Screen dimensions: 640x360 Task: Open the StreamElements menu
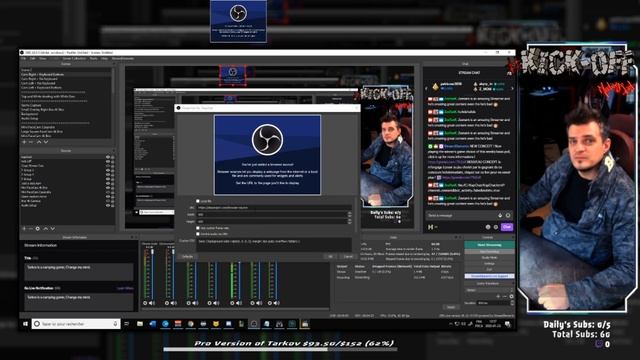click(123, 58)
